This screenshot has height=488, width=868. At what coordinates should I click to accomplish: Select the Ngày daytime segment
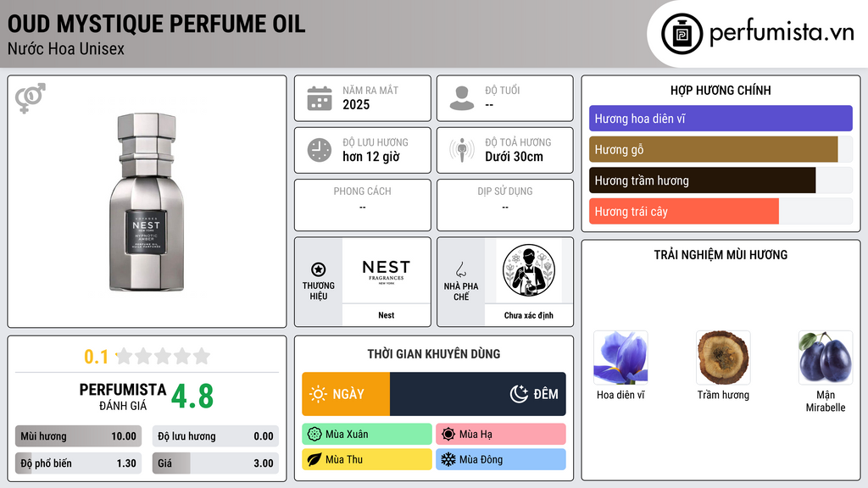click(346, 394)
